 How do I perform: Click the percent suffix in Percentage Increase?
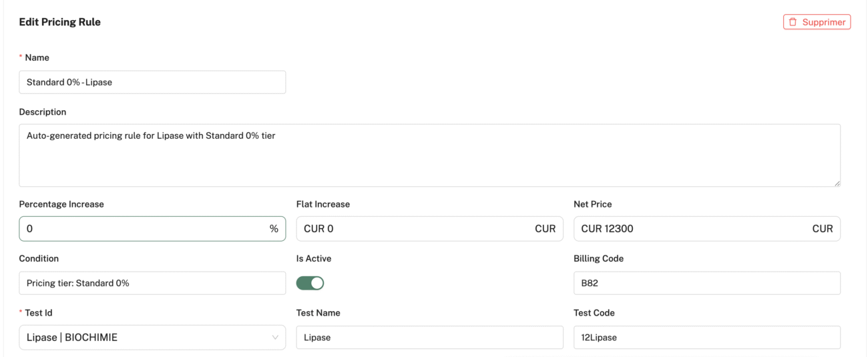274,228
